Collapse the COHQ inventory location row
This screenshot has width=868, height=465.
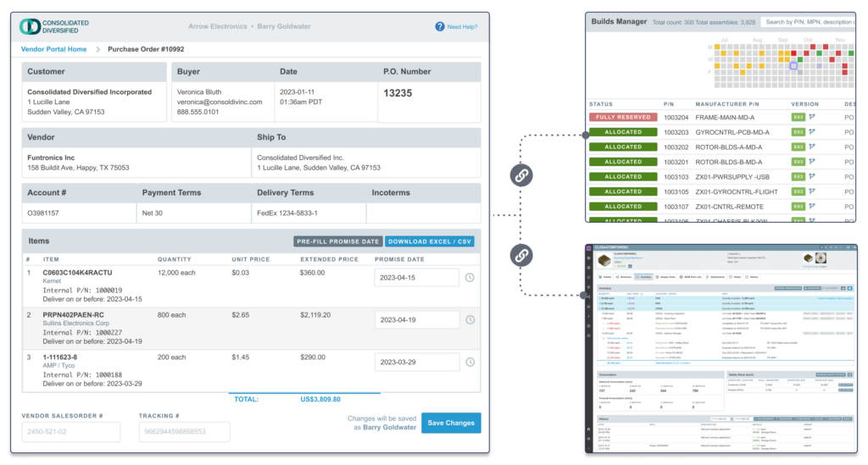pyautogui.click(x=600, y=308)
